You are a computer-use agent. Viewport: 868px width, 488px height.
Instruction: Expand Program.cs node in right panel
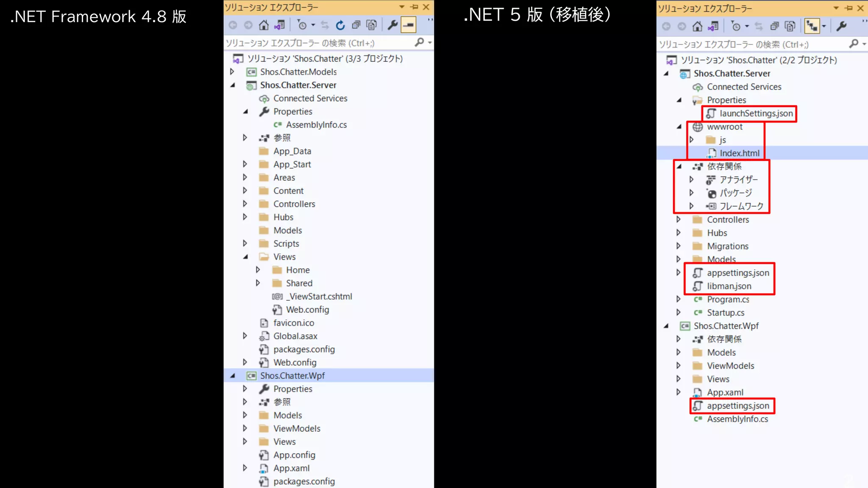click(x=679, y=299)
